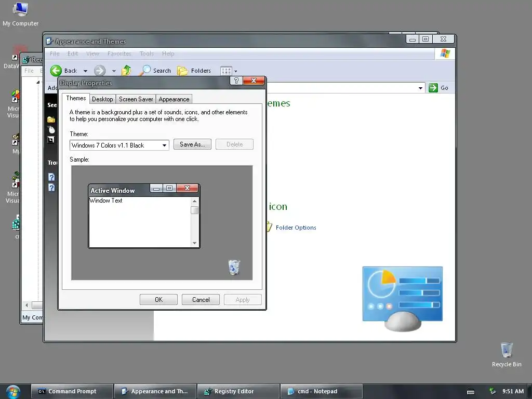The width and height of the screenshot is (532, 399).
Task: Toggle the Folders pane button
Action: coord(194,71)
